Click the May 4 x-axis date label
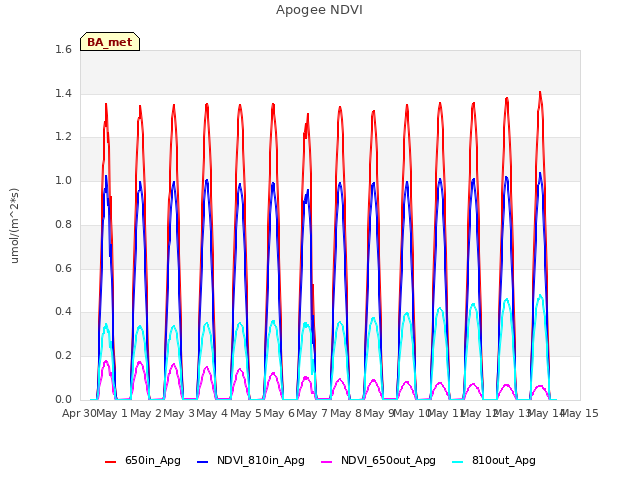Viewport: 640px width, 480px height. point(212,413)
